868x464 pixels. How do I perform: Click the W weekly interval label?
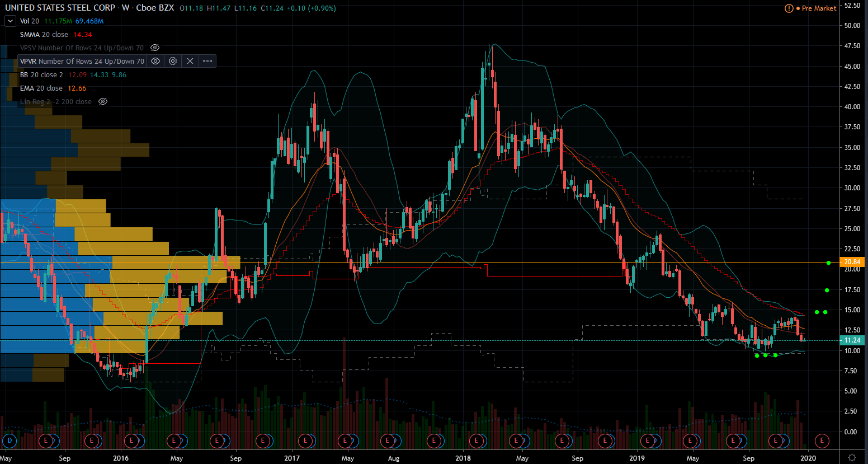pyautogui.click(x=126, y=8)
